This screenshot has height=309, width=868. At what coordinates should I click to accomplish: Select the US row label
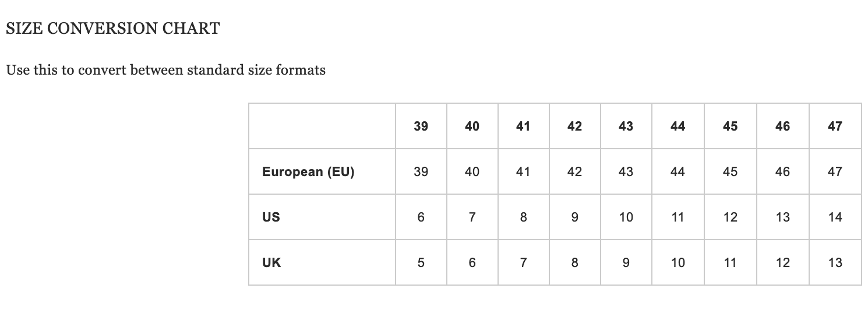[x=322, y=217]
